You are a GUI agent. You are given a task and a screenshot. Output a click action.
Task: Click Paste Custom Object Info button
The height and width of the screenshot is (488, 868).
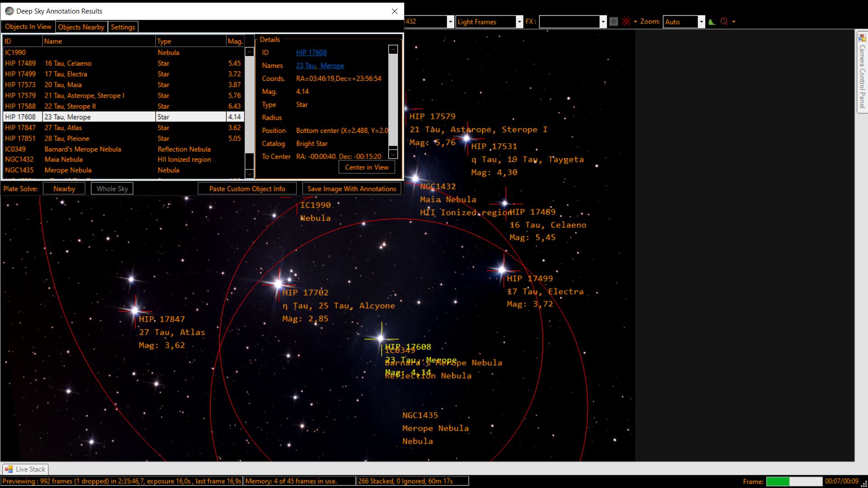click(x=247, y=189)
